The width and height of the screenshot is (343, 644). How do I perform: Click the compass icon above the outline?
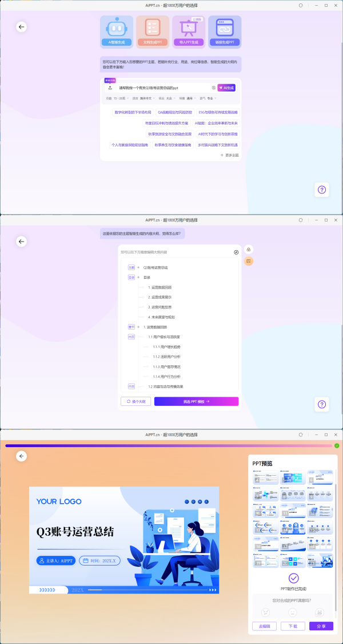coord(236,252)
